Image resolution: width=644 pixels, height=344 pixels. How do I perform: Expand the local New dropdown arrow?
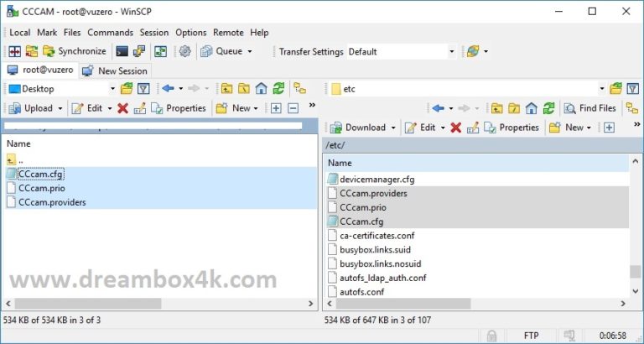tap(256, 108)
